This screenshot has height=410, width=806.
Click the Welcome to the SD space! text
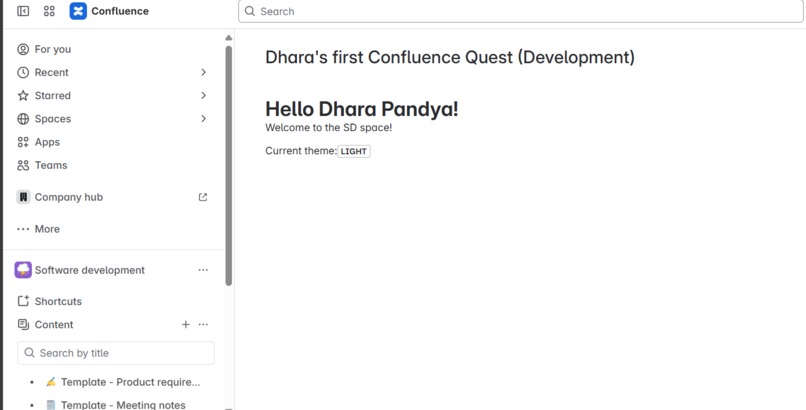pos(328,128)
